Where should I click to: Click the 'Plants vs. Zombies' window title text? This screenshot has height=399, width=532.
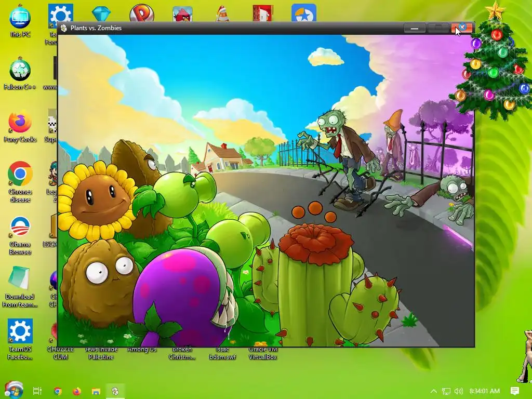pyautogui.click(x=96, y=28)
